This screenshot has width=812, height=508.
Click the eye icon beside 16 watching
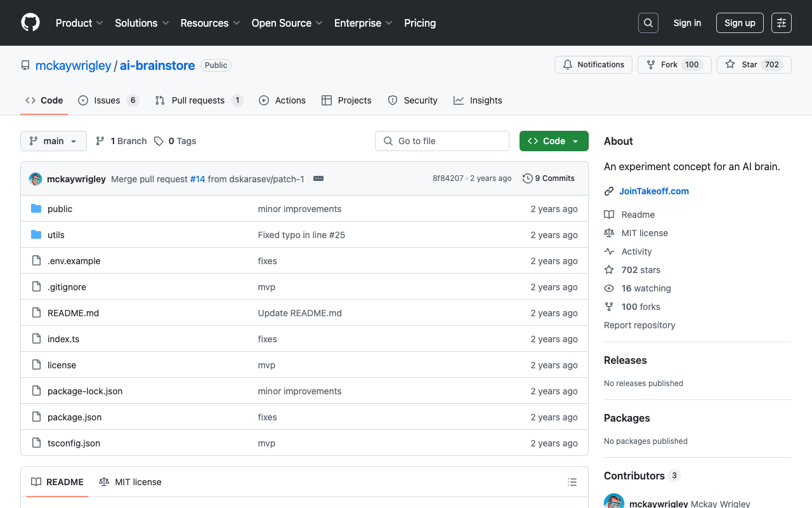tap(609, 288)
